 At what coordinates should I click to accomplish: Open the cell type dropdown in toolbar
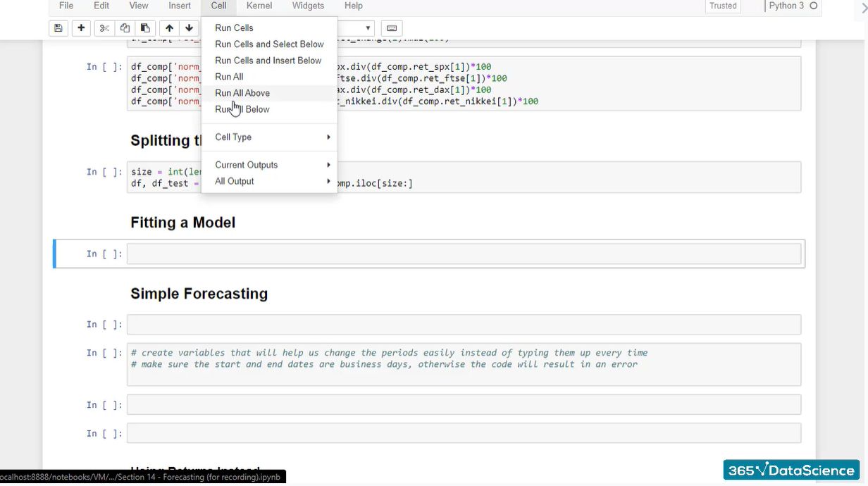356,28
